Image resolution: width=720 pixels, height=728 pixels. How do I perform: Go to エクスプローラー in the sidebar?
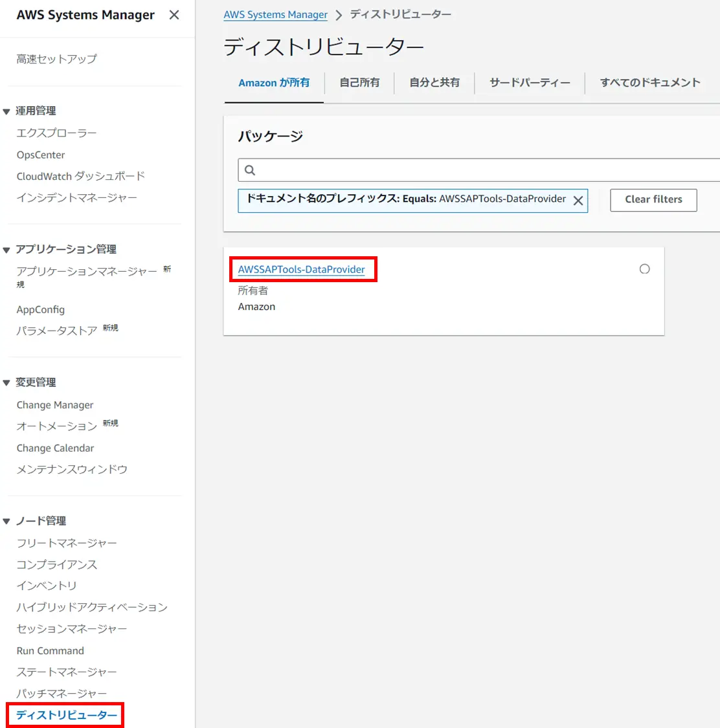(57, 133)
